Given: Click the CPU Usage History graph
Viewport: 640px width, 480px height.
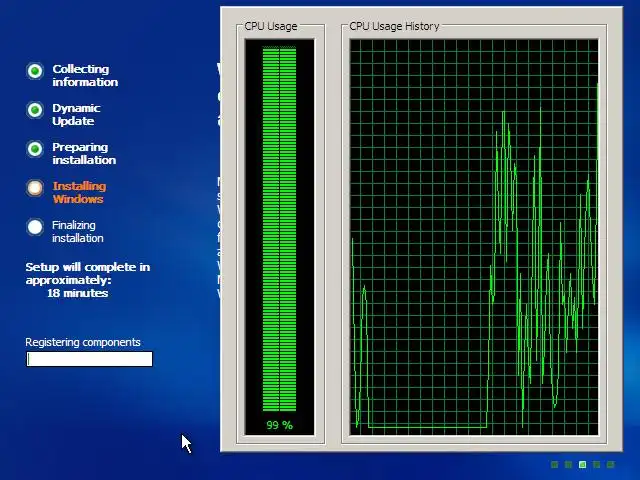Looking at the screenshot, I should tap(474, 237).
